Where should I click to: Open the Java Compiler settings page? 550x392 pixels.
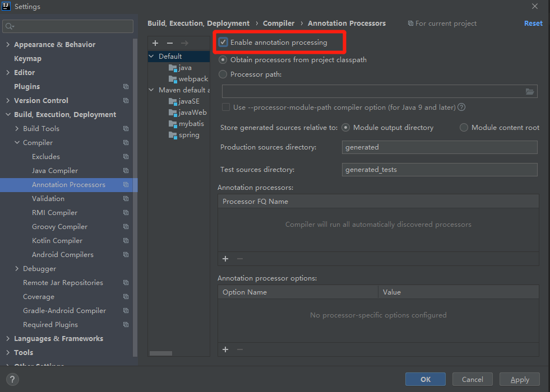coord(55,171)
